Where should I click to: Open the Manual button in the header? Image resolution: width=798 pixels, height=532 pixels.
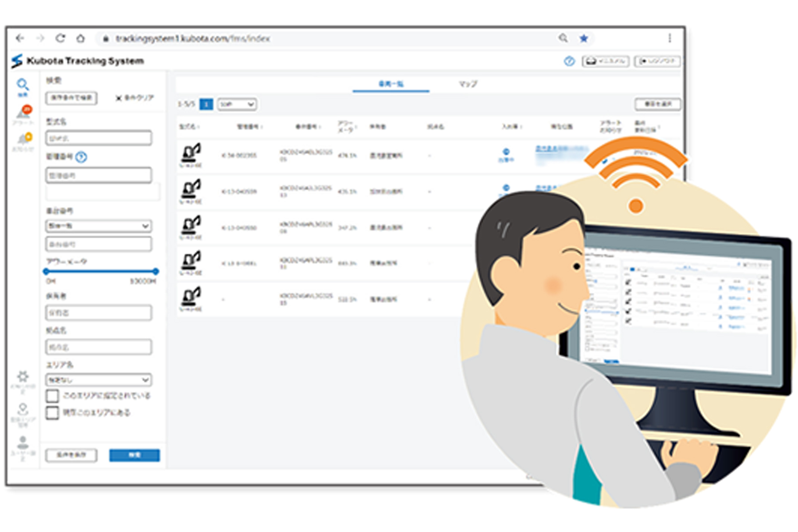(606, 61)
